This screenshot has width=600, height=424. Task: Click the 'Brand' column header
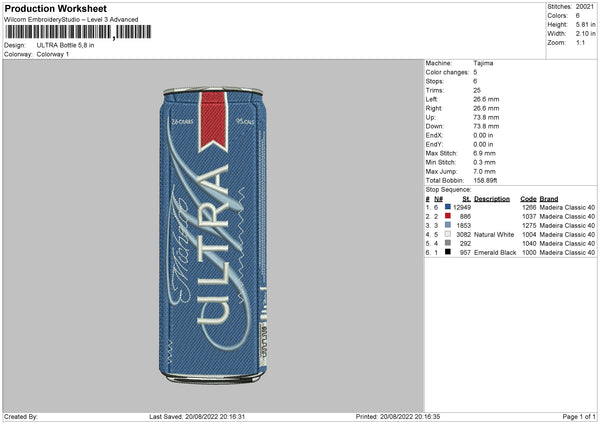[549, 199]
